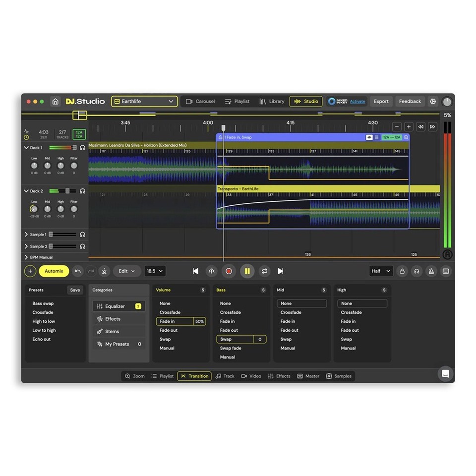Select the Effects category

point(113,318)
